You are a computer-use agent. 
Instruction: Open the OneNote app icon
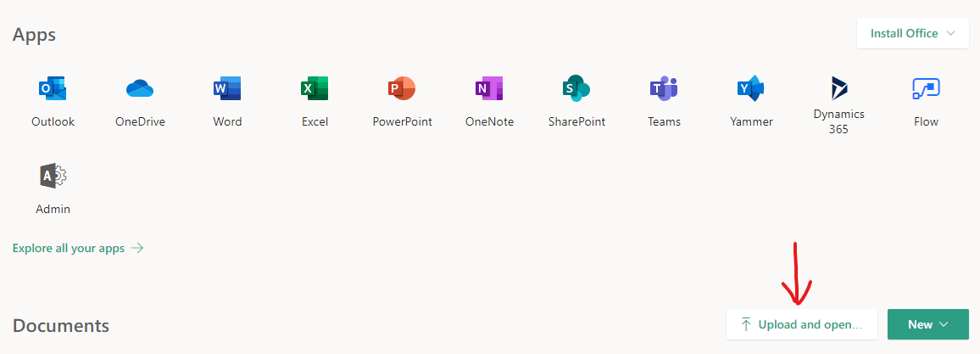click(x=489, y=88)
